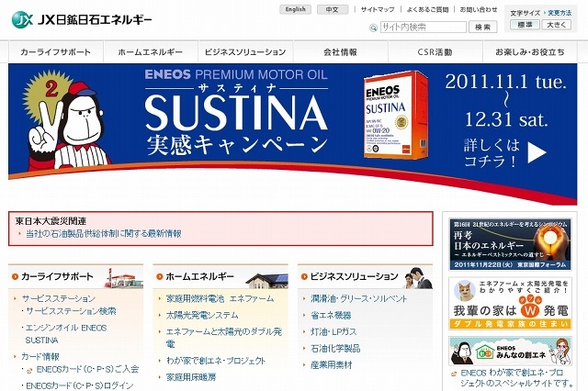Open the 会社情報 navigation tab
Viewport: 588px width, 391px height.
tap(340, 52)
